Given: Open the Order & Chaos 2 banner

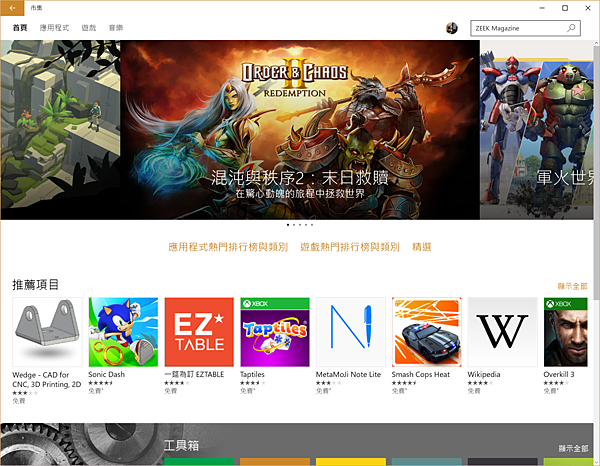Looking at the screenshot, I should point(300,130).
